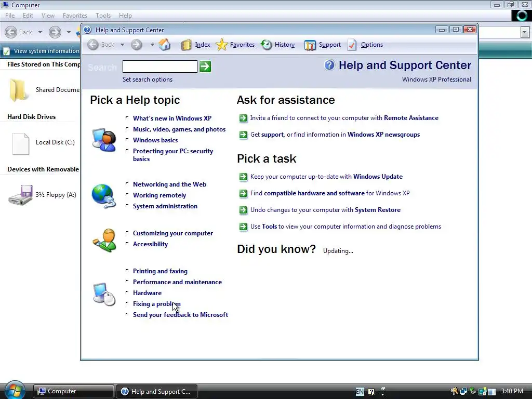Screen dimensions: 532x399
Task: Click the computer and mouse topic icon
Action: 104,294
